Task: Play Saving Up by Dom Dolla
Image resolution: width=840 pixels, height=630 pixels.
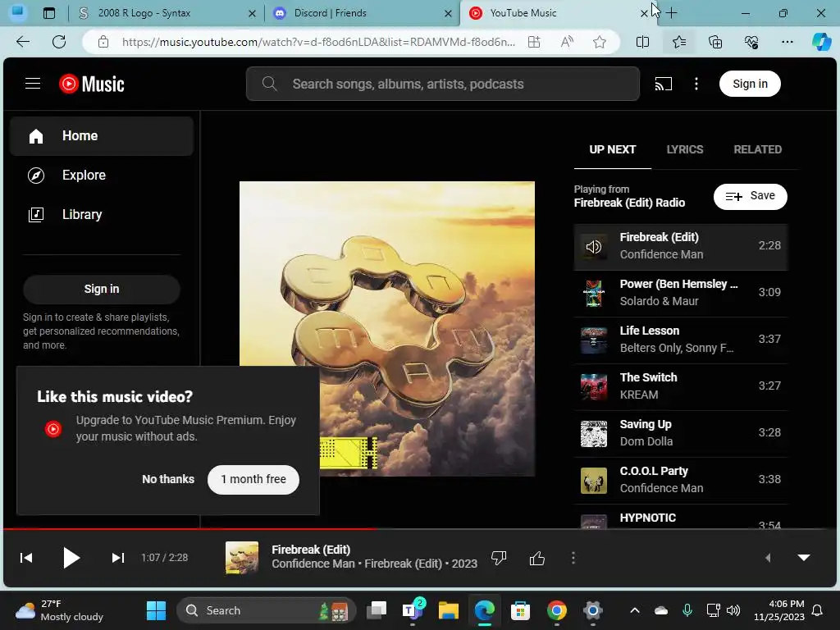Action: 680,433
